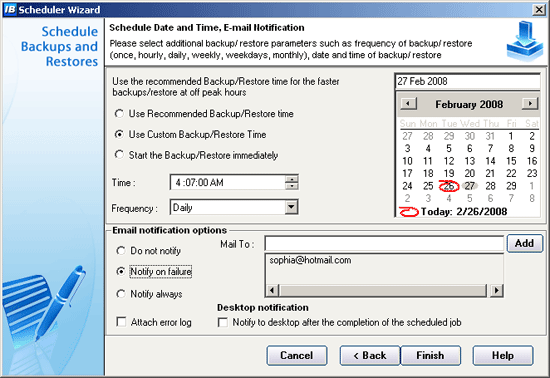Select February 23 in the calendar
The image size is (550, 378).
[x=532, y=173]
